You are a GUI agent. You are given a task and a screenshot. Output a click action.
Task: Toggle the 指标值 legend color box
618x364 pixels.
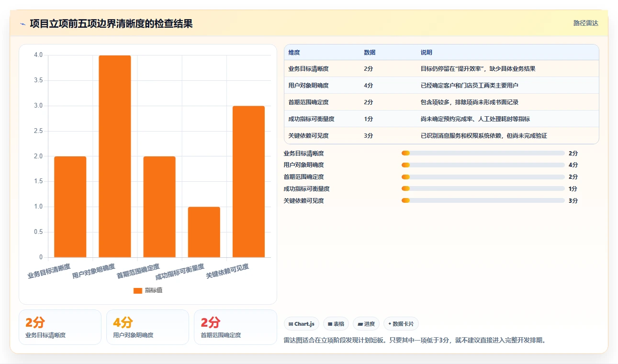tap(138, 290)
